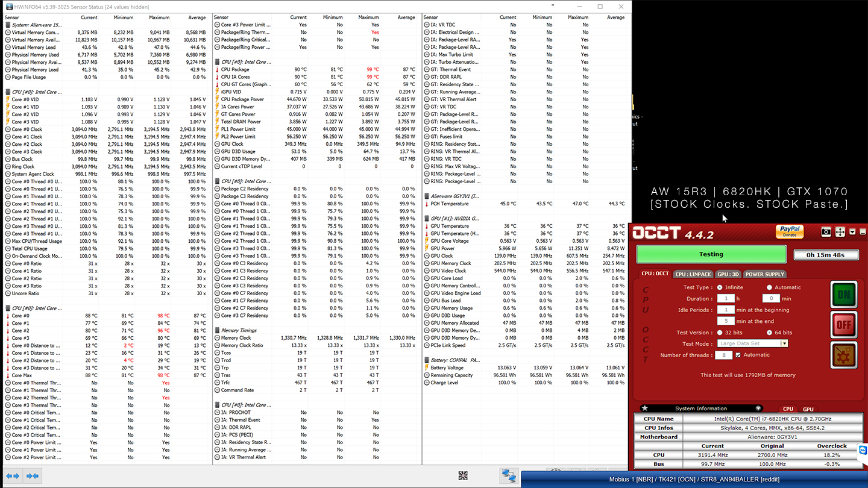Select the Battery Voltage sensor row
This screenshot has height=488, width=868.
[x=526, y=368]
